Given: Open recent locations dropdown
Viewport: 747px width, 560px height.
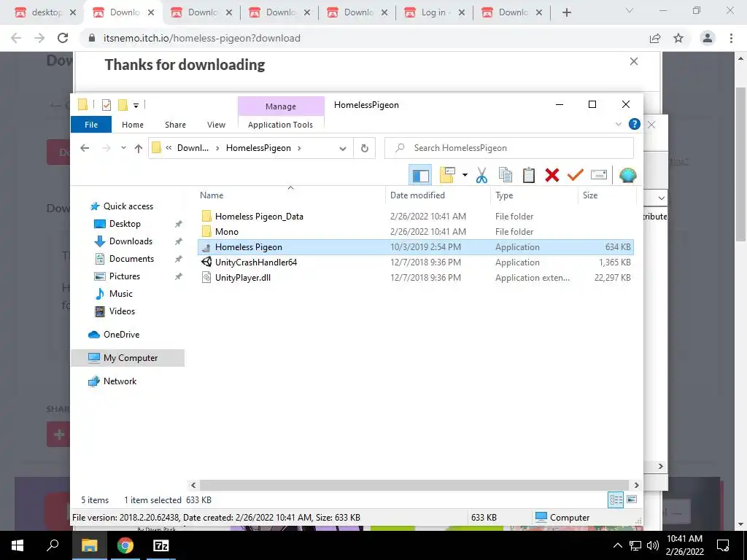Looking at the screenshot, I should 123,148.
